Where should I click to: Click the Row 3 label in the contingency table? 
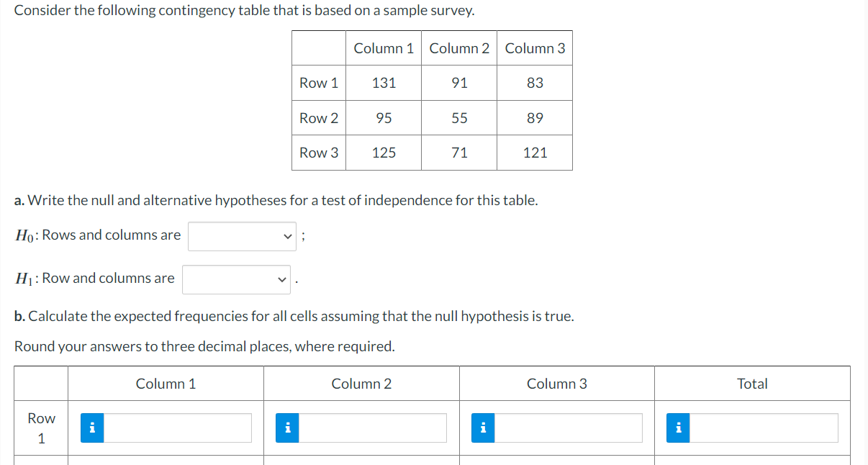[x=319, y=153]
